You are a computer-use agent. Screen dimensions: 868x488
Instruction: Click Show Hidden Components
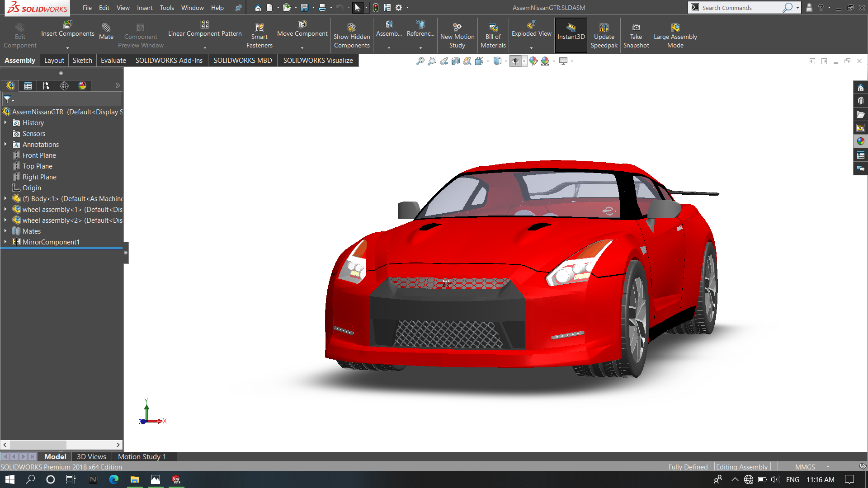pyautogui.click(x=352, y=36)
